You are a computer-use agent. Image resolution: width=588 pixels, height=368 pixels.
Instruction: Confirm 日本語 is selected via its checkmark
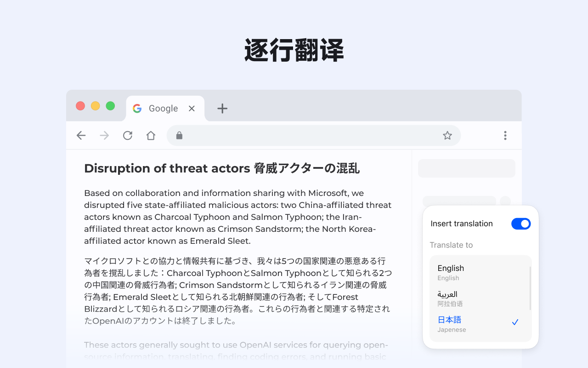[x=515, y=322]
